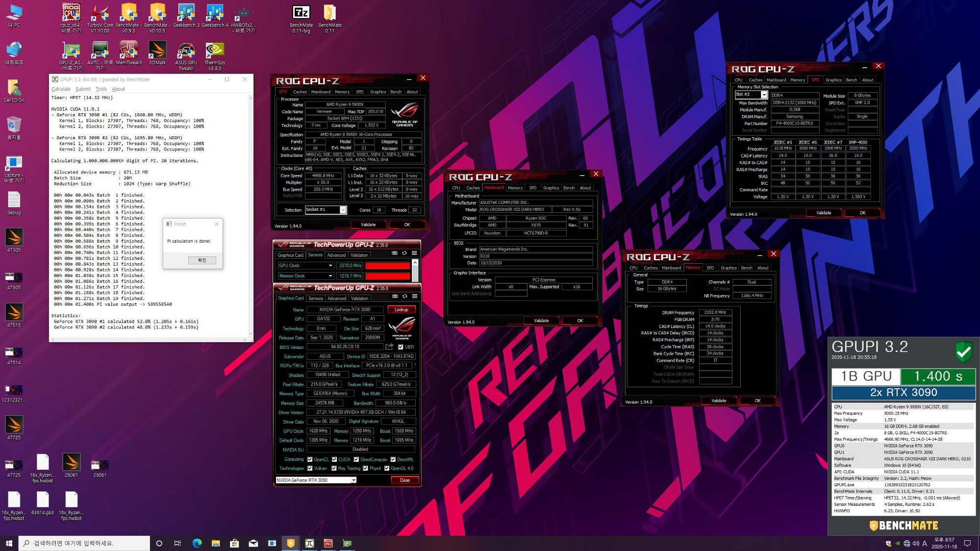Open the Tools menu in GPUPI
Viewport: 980px width, 551px height.
(101, 89)
